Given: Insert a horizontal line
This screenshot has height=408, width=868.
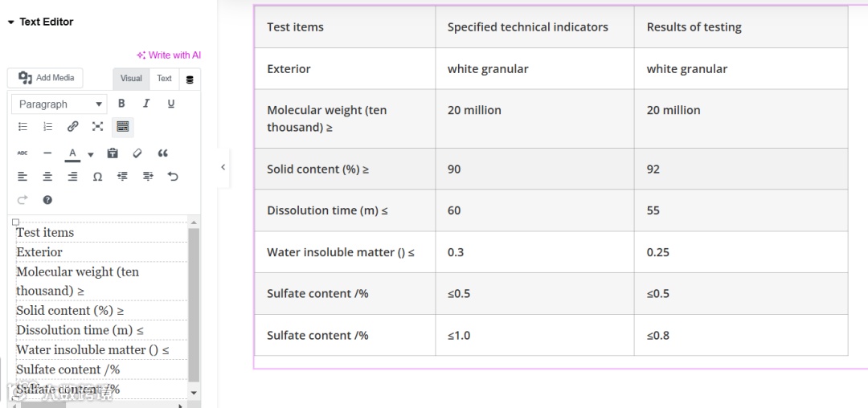Looking at the screenshot, I should click(47, 153).
